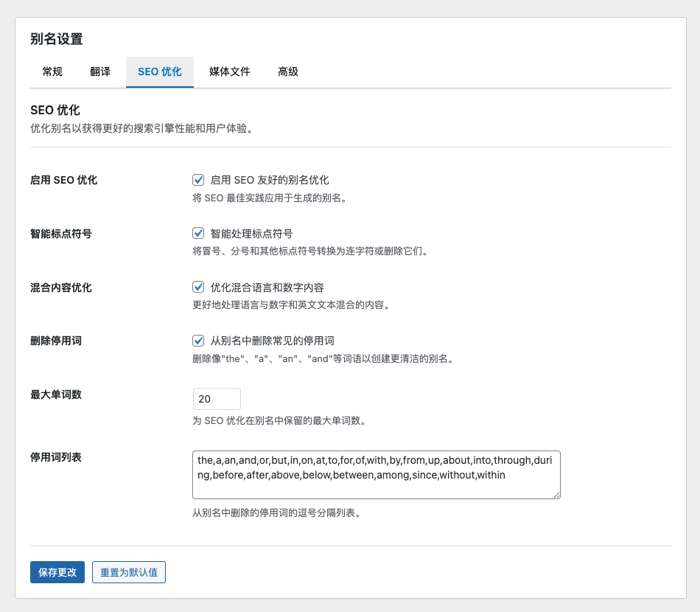Switch to the 常规 tab
The height and width of the screenshot is (612, 700).
pyautogui.click(x=52, y=72)
